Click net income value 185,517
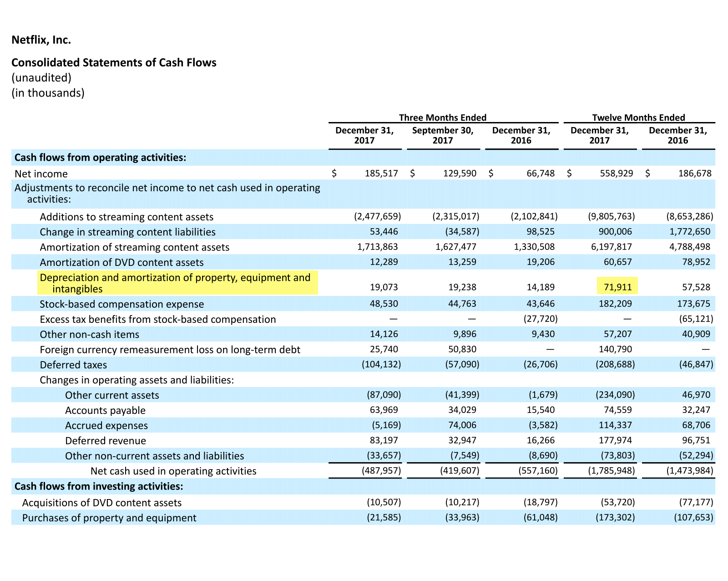This screenshot has width=728, height=581. point(381,173)
